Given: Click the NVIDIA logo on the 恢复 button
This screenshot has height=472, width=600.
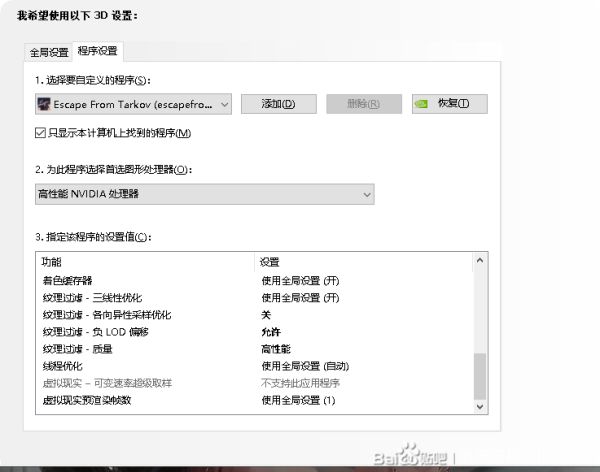Looking at the screenshot, I should [424, 104].
